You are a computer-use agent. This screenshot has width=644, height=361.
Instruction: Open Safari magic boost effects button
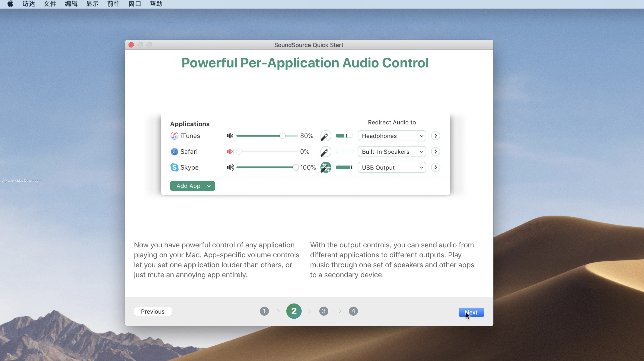click(x=326, y=152)
